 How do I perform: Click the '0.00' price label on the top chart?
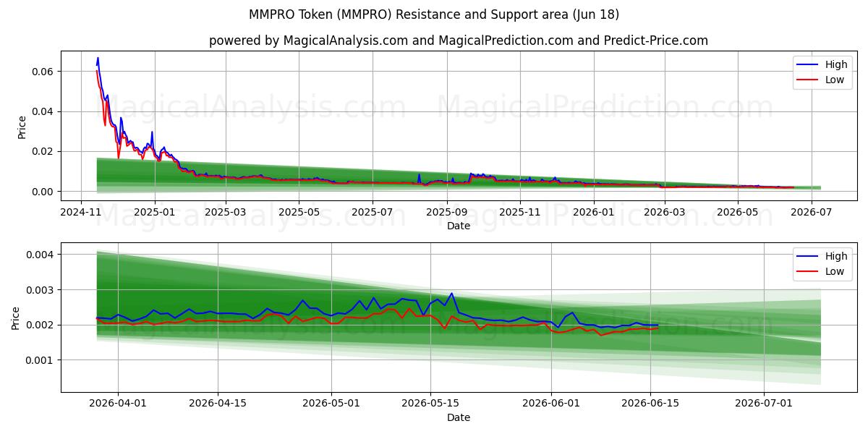click(42, 192)
